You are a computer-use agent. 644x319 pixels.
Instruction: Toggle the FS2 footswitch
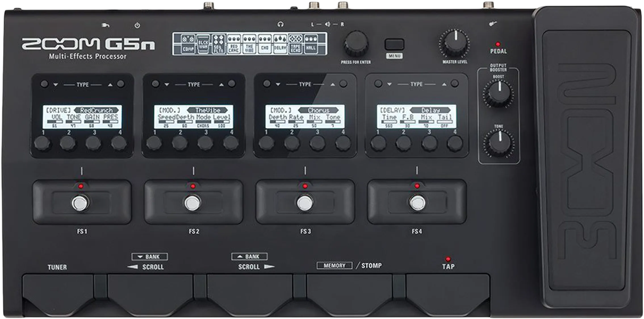coord(193,203)
